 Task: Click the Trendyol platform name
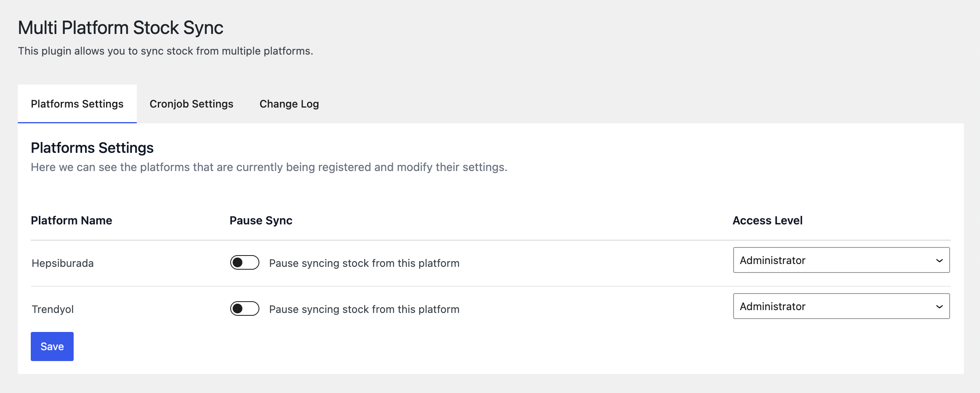coord(53,309)
